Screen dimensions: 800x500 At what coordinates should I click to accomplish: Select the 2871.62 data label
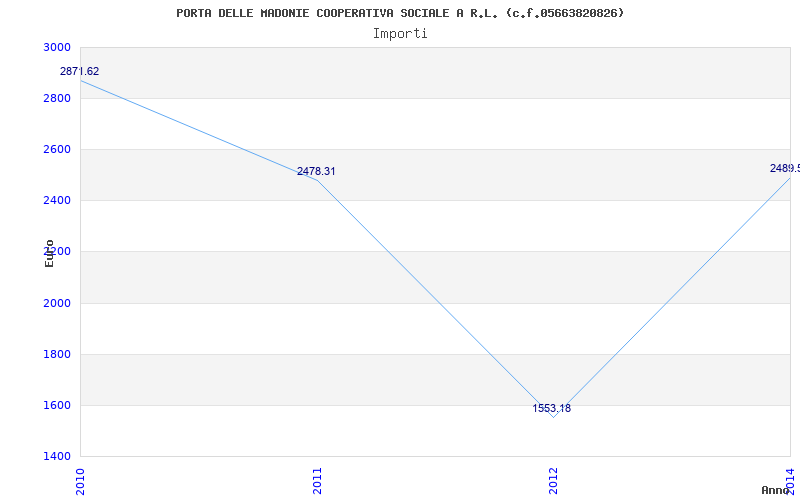click(x=79, y=71)
